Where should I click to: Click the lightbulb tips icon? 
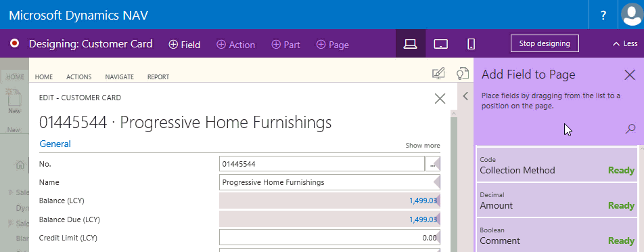pyautogui.click(x=463, y=74)
